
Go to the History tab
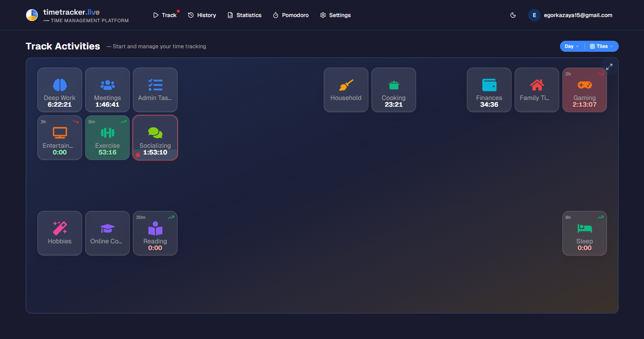coord(202,15)
